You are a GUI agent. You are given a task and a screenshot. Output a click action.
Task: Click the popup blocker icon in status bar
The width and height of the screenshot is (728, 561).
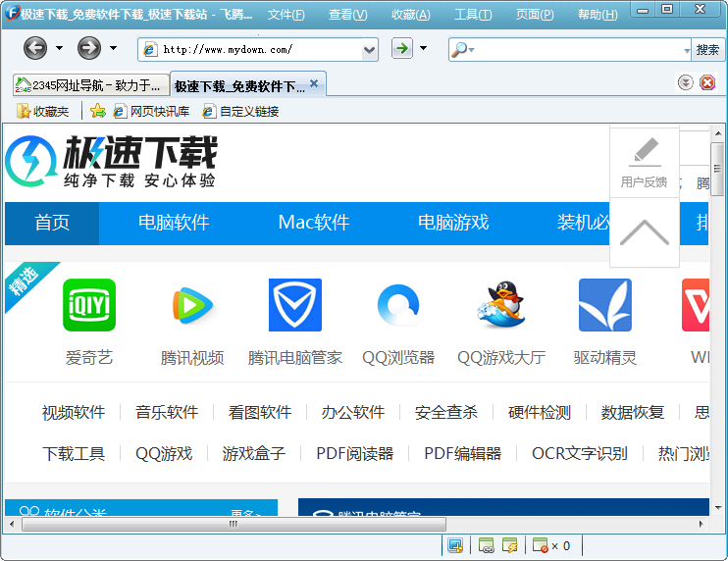click(541, 545)
